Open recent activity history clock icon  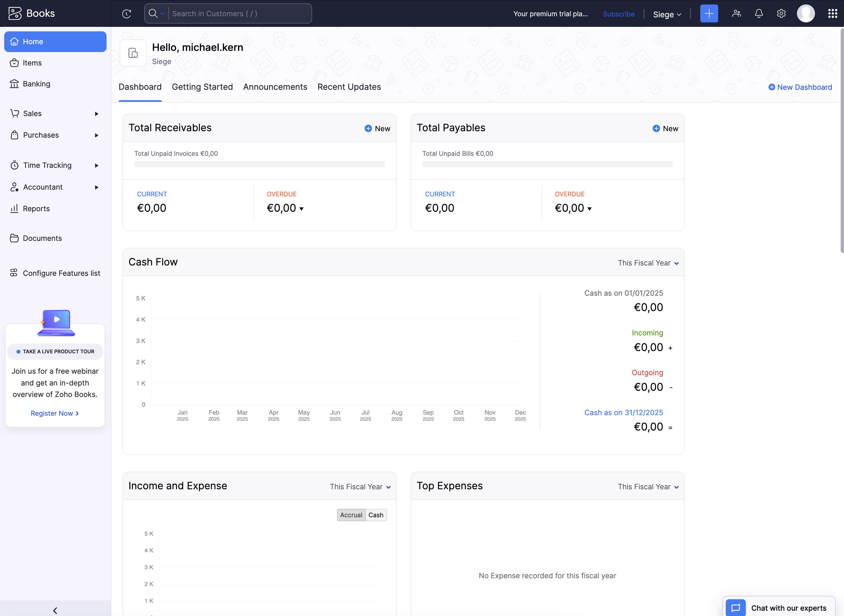pos(126,14)
